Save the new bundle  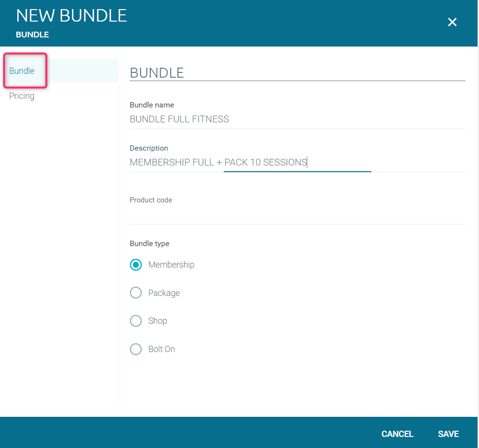pyautogui.click(x=448, y=434)
